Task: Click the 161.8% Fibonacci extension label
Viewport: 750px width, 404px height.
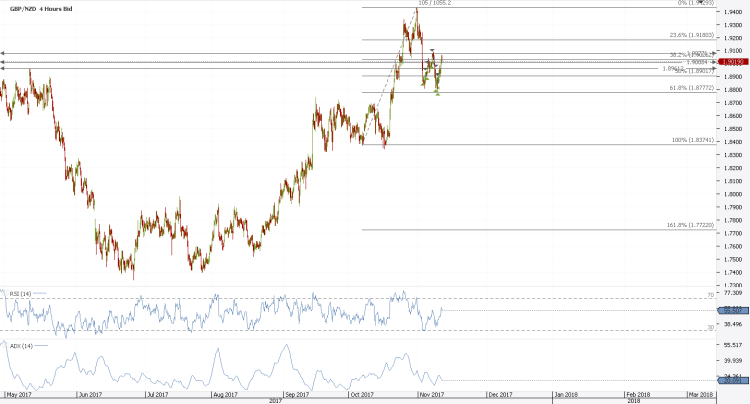Action: tap(690, 225)
